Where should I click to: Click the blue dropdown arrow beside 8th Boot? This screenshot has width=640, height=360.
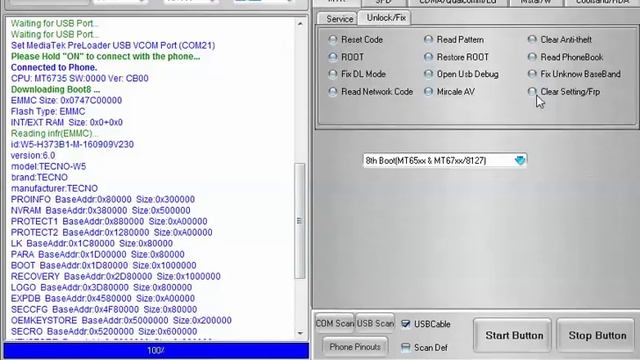(520, 160)
